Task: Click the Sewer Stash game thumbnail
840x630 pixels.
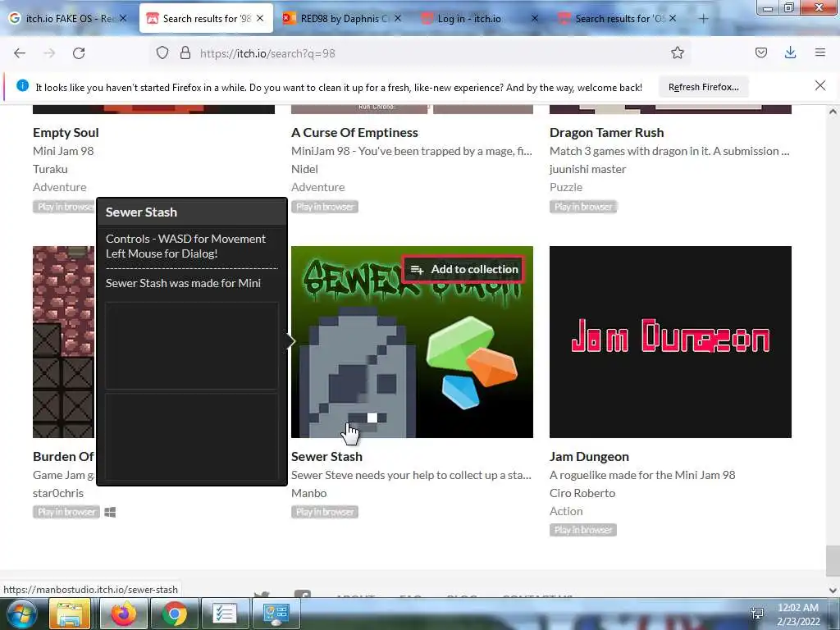Action: pyautogui.click(x=412, y=342)
